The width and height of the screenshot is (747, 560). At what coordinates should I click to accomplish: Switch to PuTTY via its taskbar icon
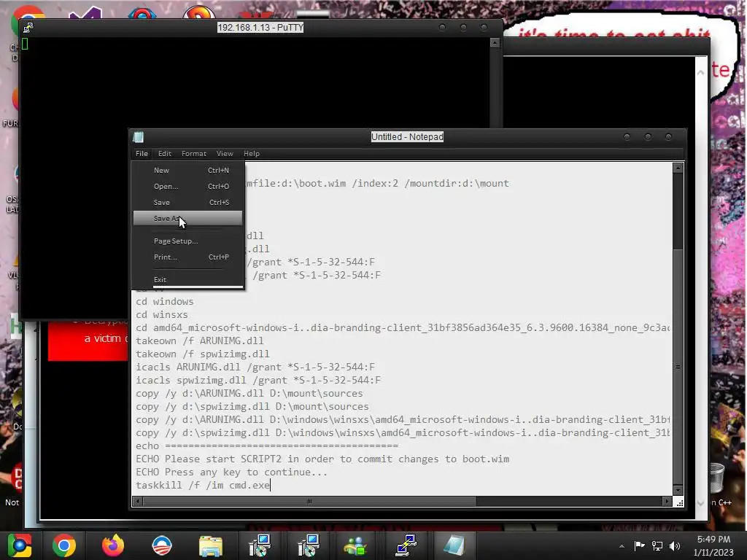406,545
